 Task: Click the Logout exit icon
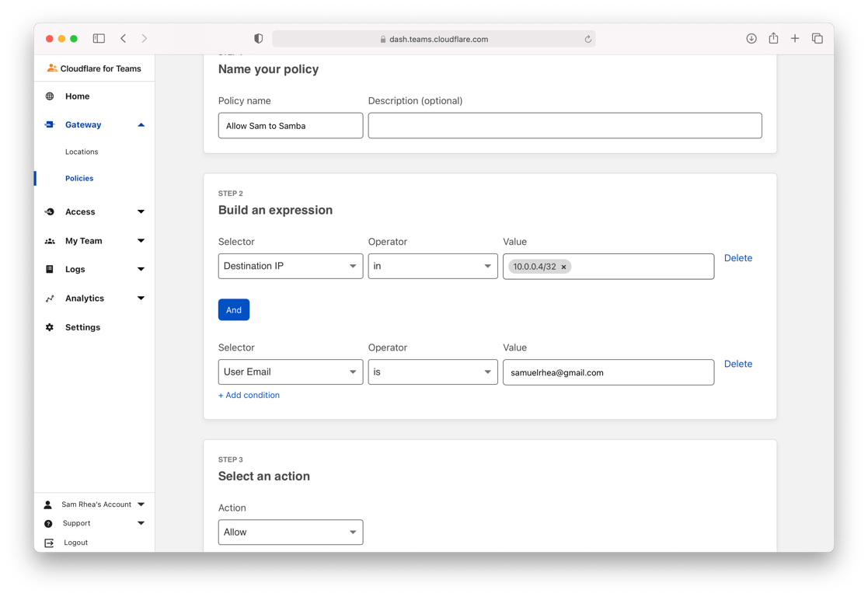point(49,543)
